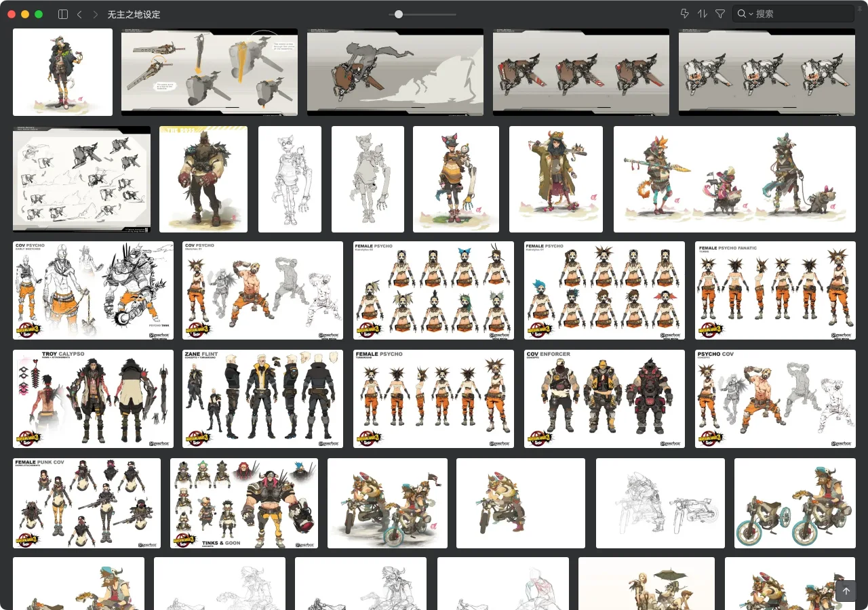Open the unshaded line-art cat girl sketch
This screenshot has height=610, width=868.
coord(290,179)
